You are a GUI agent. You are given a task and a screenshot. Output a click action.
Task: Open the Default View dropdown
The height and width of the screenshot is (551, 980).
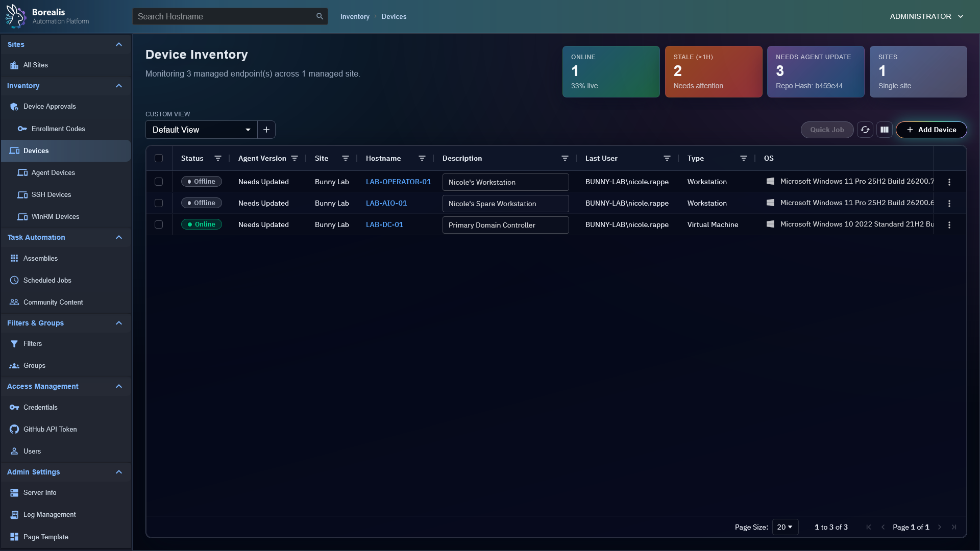tap(201, 130)
